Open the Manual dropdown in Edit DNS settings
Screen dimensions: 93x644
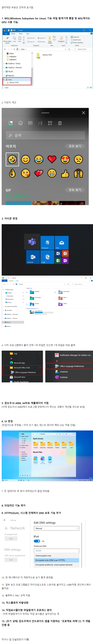point(57,528)
